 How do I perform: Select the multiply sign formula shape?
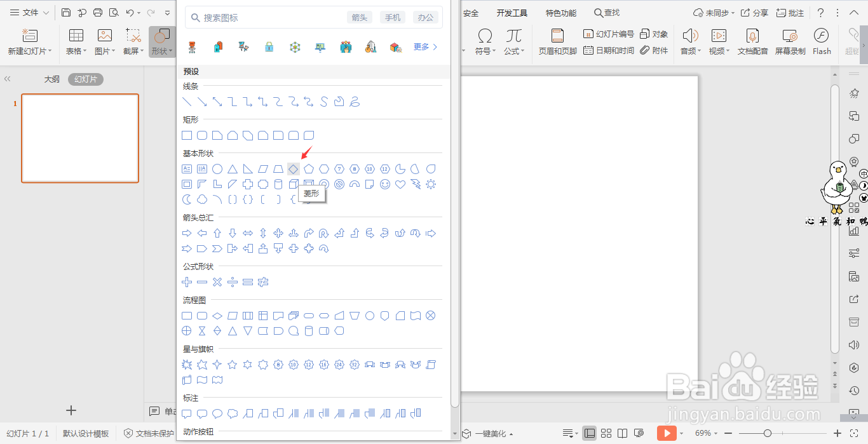217,282
